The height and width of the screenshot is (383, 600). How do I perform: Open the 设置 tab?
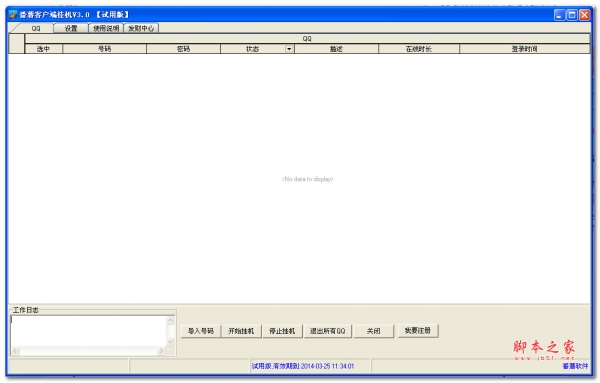[71, 28]
